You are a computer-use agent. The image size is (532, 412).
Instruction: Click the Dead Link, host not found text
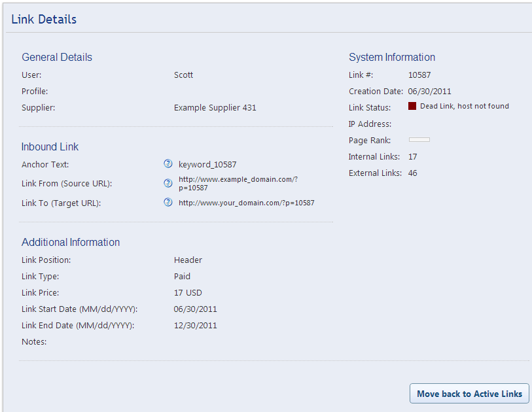464,106
